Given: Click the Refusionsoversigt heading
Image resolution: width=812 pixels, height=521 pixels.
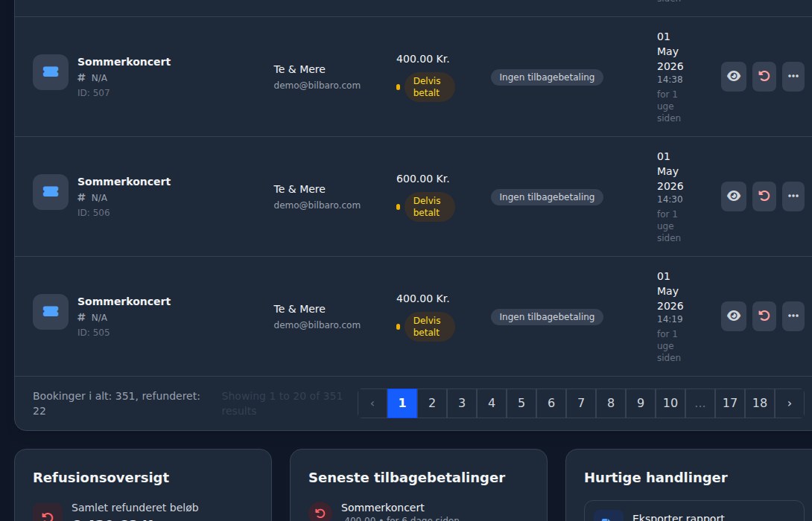Looking at the screenshot, I should pyautogui.click(x=101, y=478).
